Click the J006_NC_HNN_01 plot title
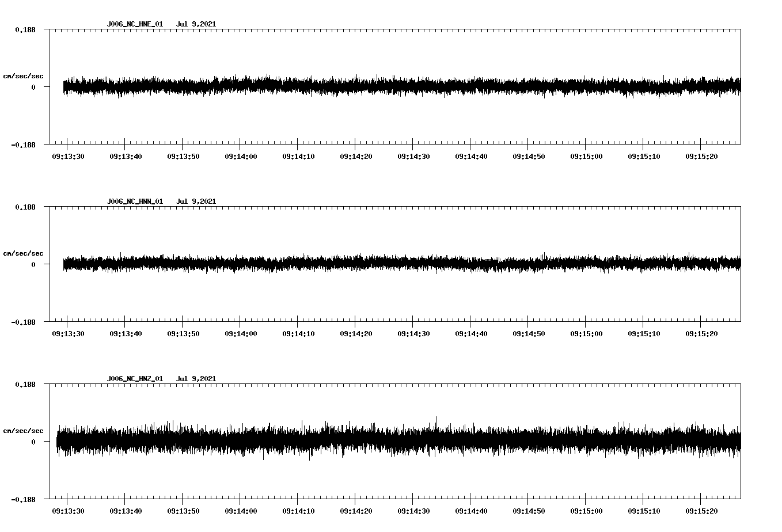 (135, 202)
